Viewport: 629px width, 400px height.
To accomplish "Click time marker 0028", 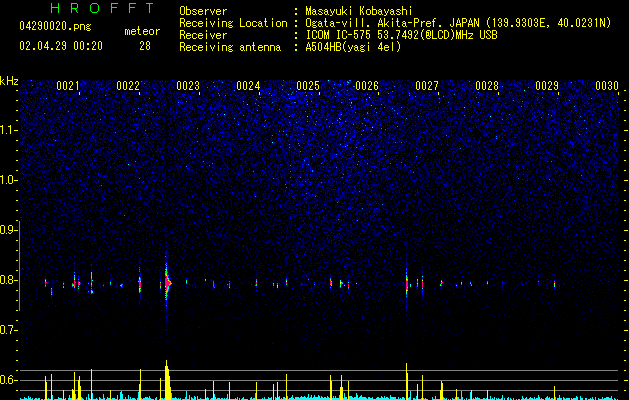I will click(x=487, y=86).
